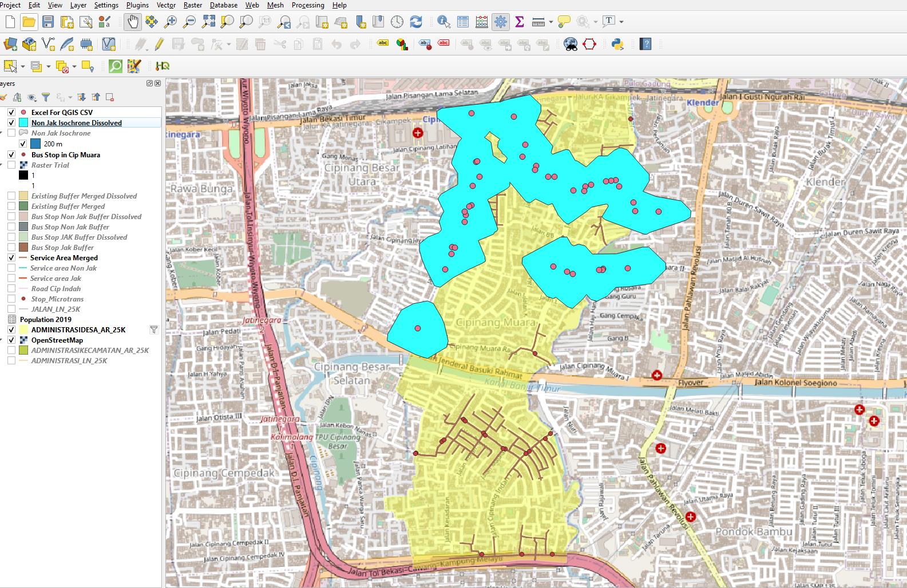Toggle editing with the pencil icon
This screenshot has height=588, width=907.
159,44
